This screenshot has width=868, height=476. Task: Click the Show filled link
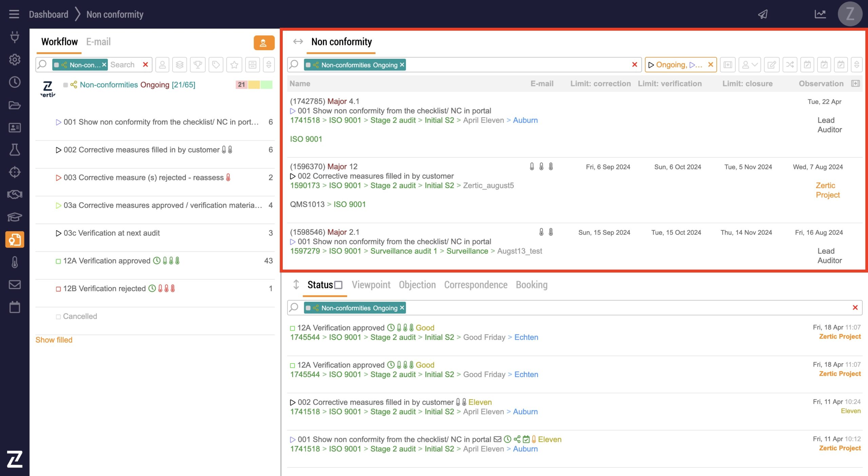pos(54,340)
